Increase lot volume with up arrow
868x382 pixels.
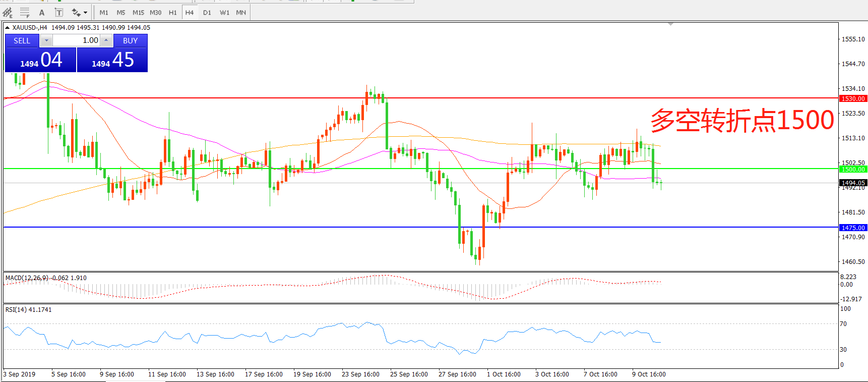[x=106, y=40]
